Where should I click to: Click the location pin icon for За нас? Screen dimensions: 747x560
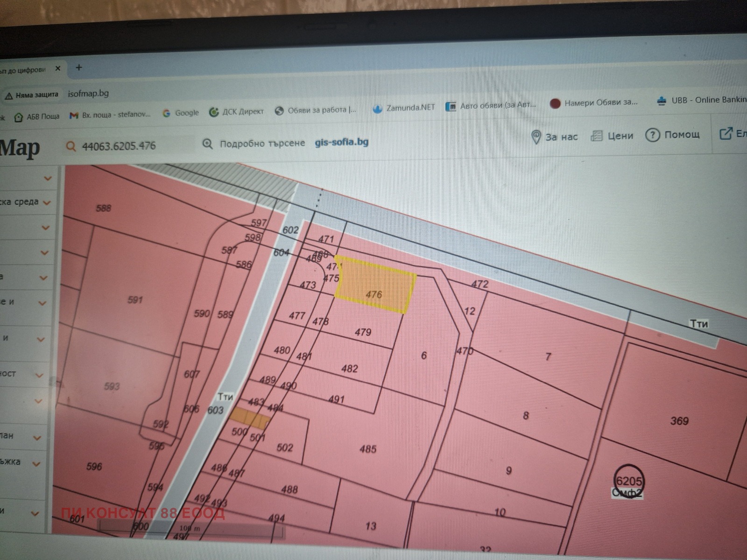[536, 137]
